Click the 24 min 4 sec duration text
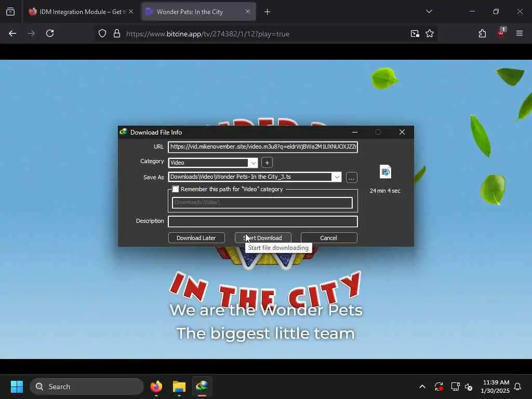 (385, 191)
